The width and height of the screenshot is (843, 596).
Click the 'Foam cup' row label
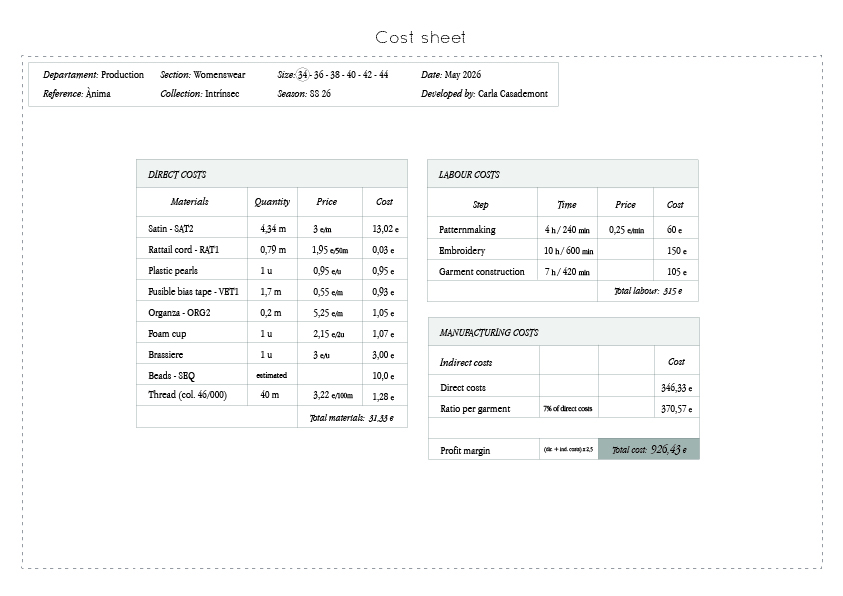click(x=167, y=333)
